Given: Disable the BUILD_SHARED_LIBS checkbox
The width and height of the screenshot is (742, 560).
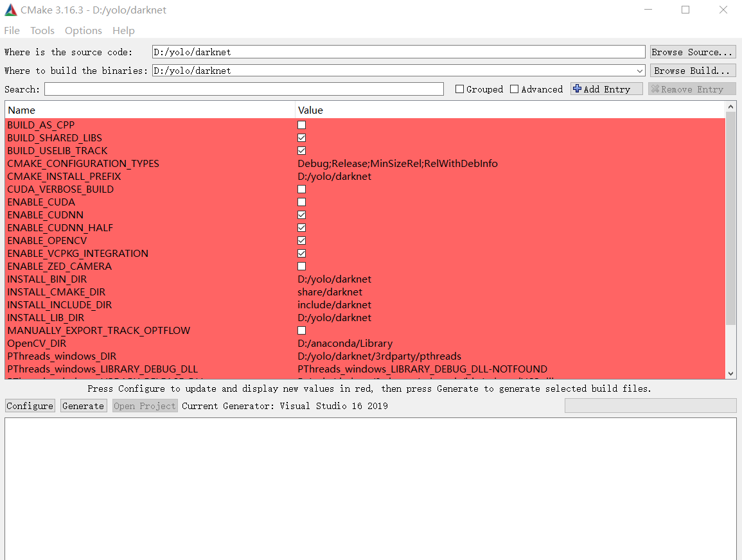Looking at the screenshot, I should coord(301,137).
